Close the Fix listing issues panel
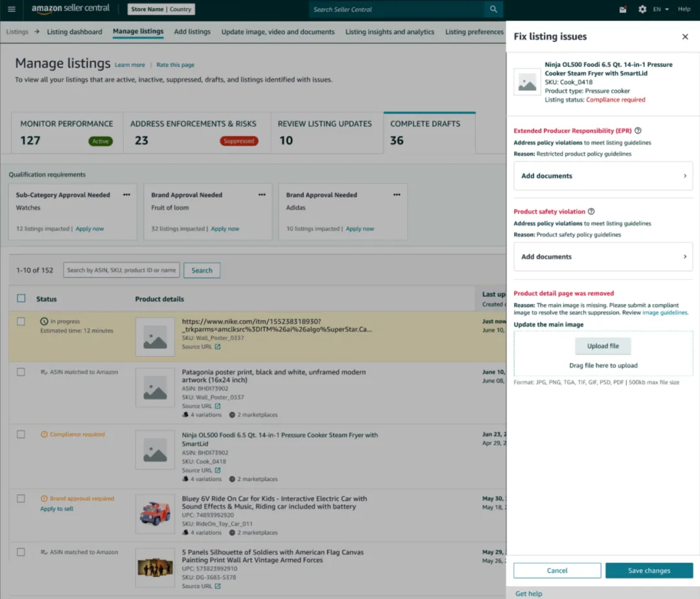 click(x=685, y=37)
